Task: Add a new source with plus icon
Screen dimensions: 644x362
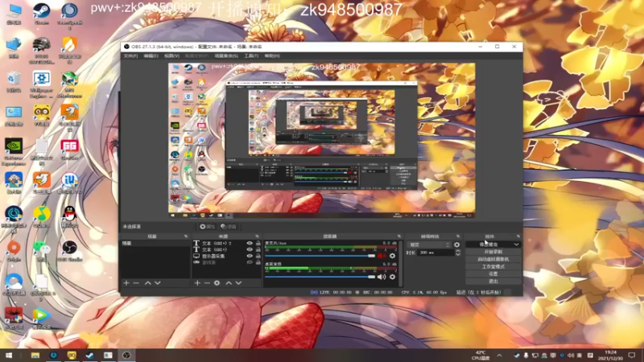Action: pos(197,283)
